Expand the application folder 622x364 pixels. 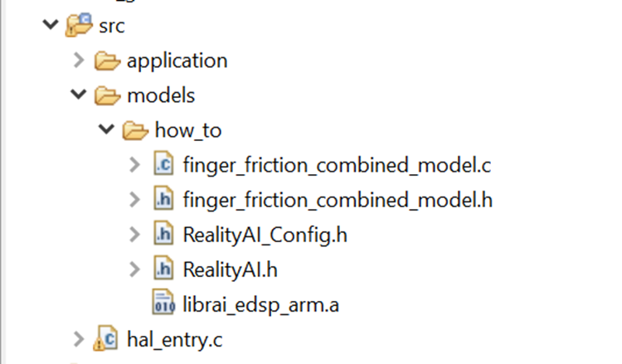point(78,61)
